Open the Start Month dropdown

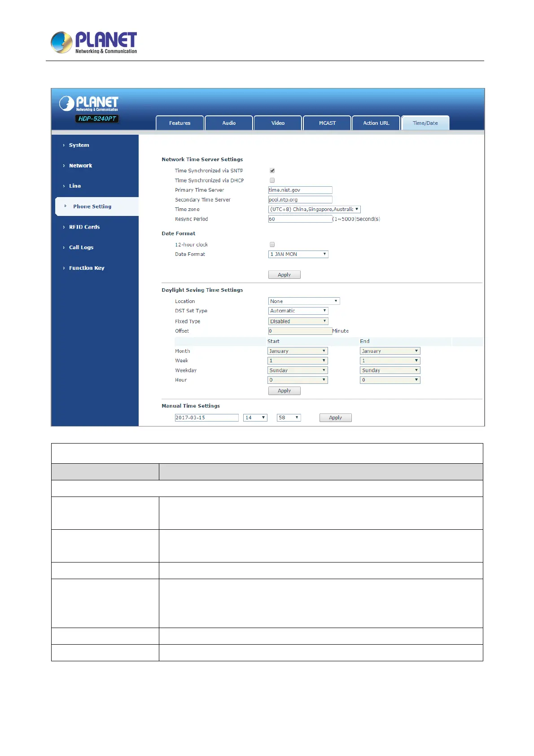[x=298, y=351]
